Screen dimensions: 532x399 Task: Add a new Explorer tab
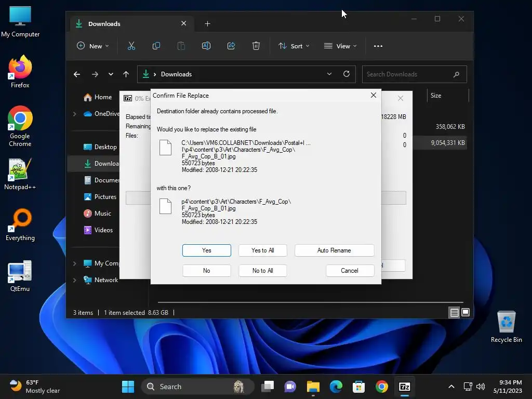208,23
